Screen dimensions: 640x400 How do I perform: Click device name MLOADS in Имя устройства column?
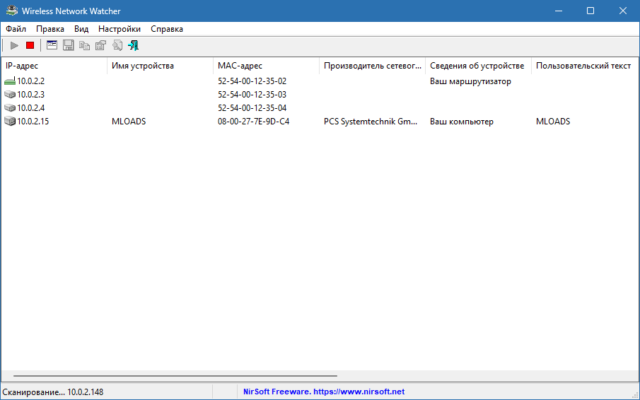coord(129,122)
